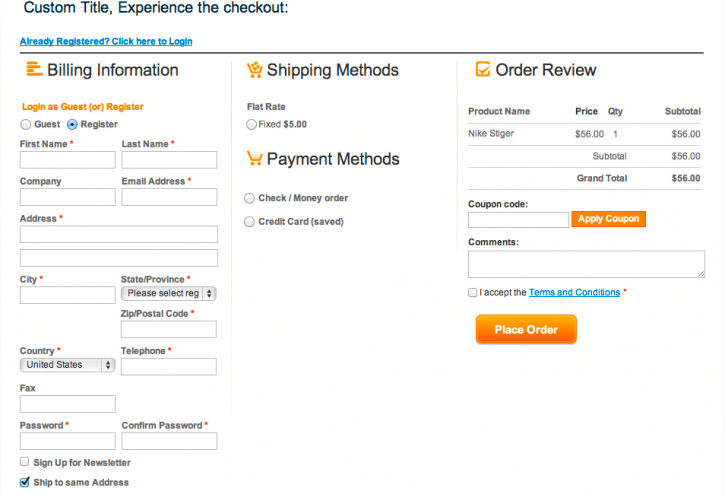The image size is (725, 495).
Task: Accept the Terms and Conditions checkbox
Action: 472,293
